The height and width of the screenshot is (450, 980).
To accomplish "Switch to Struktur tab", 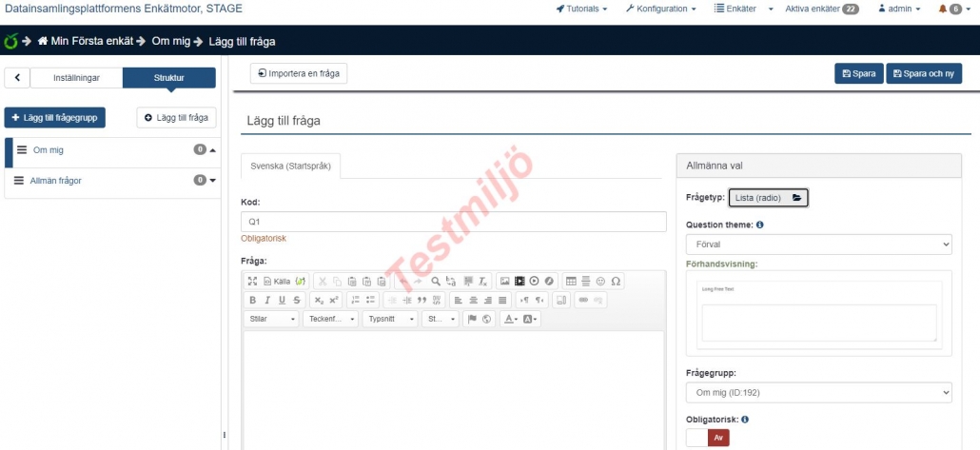I will point(168,78).
